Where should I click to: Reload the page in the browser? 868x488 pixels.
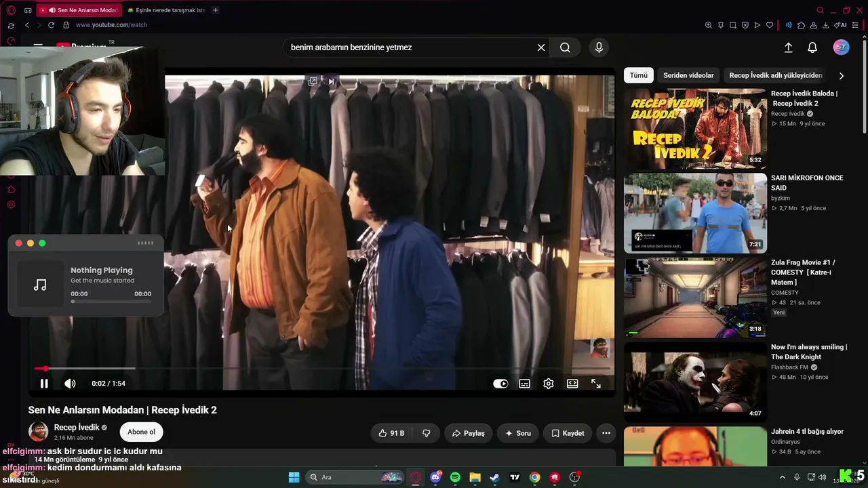click(x=51, y=25)
